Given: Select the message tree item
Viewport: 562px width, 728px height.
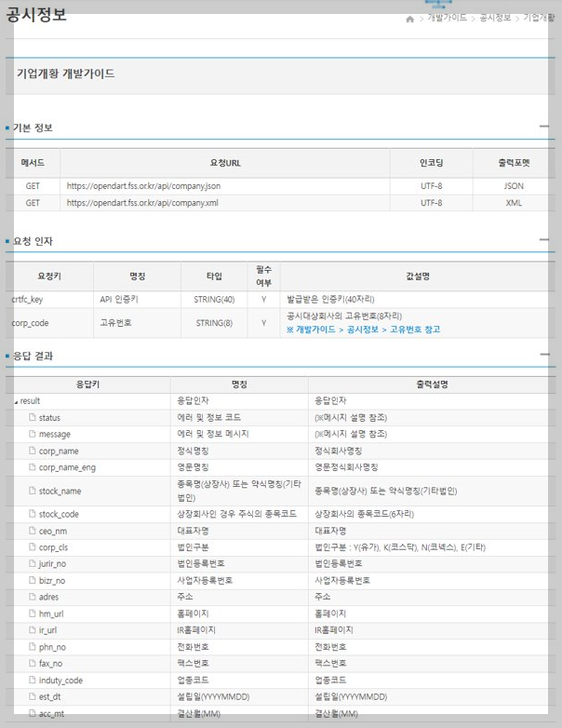Looking at the screenshot, I should click(x=55, y=434).
